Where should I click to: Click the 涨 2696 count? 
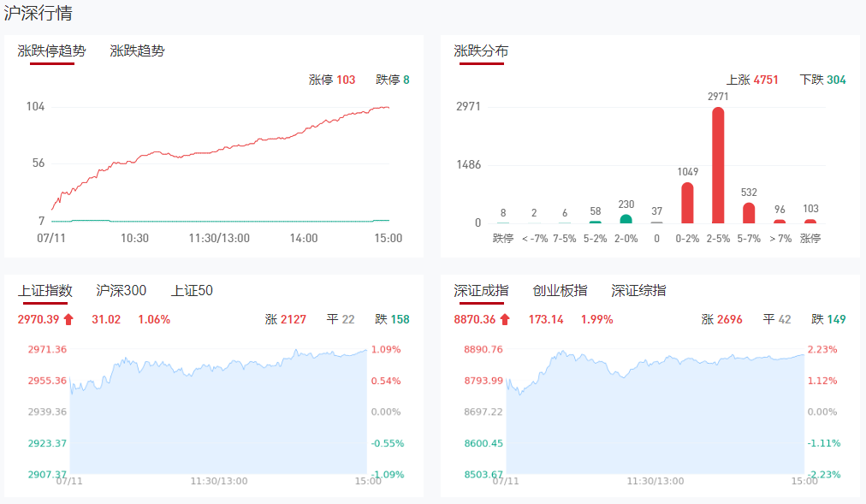[722, 319]
